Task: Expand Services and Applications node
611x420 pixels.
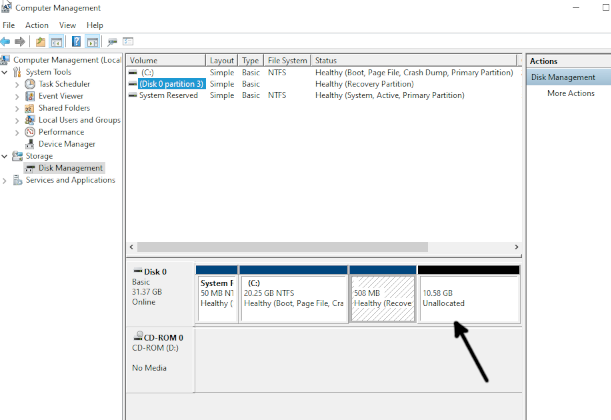Action: [x=6, y=180]
